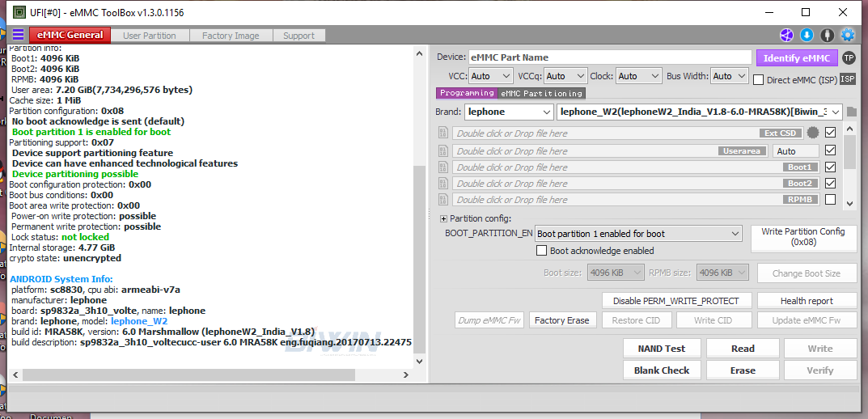
Task: Click the black plug connector icon
Action: coord(827,36)
